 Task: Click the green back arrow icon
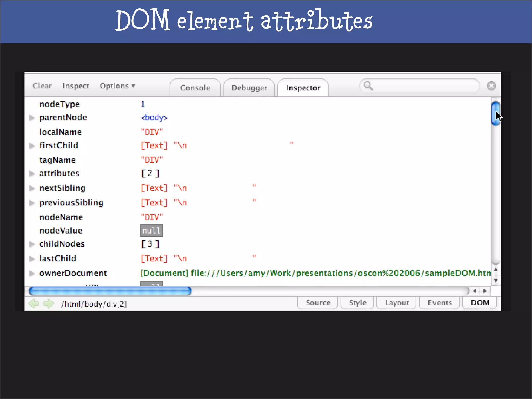click(x=34, y=303)
